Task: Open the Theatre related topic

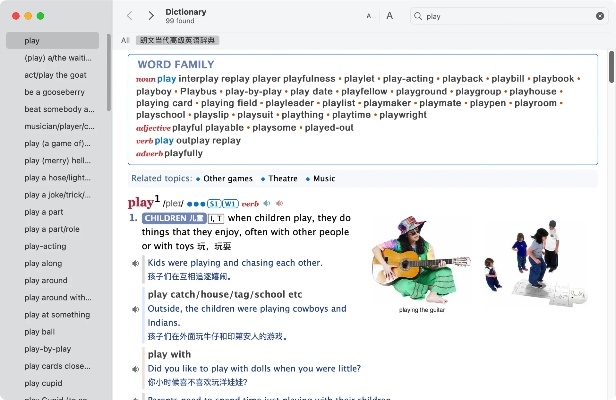Action: [x=283, y=179]
